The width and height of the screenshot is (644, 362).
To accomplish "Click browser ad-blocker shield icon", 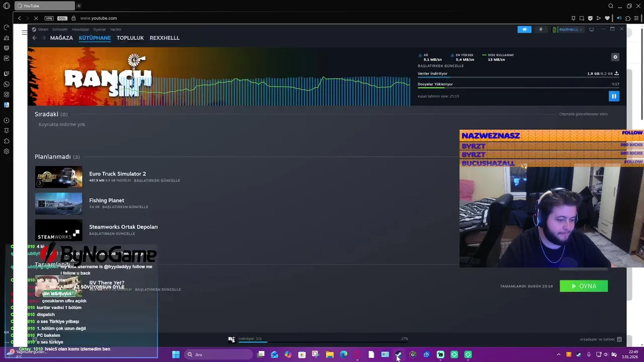I will pyautogui.click(x=590, y=18).
